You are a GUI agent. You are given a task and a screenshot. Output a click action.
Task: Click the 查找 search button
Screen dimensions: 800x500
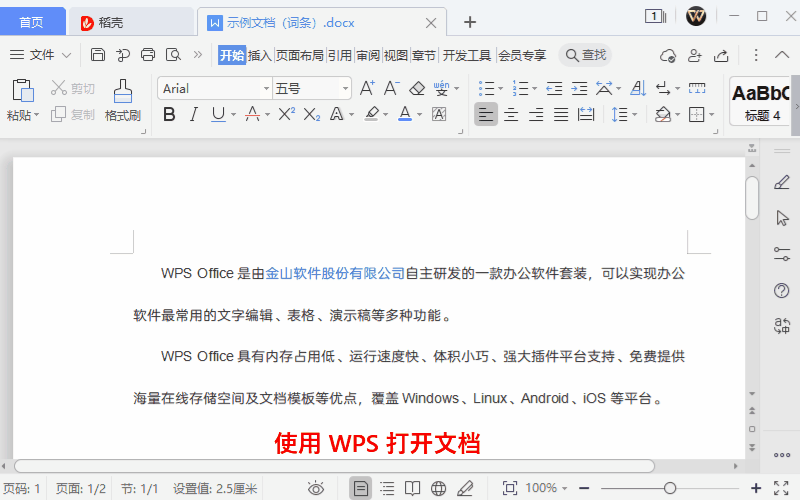pyautogui.click(x=586, y=55)
